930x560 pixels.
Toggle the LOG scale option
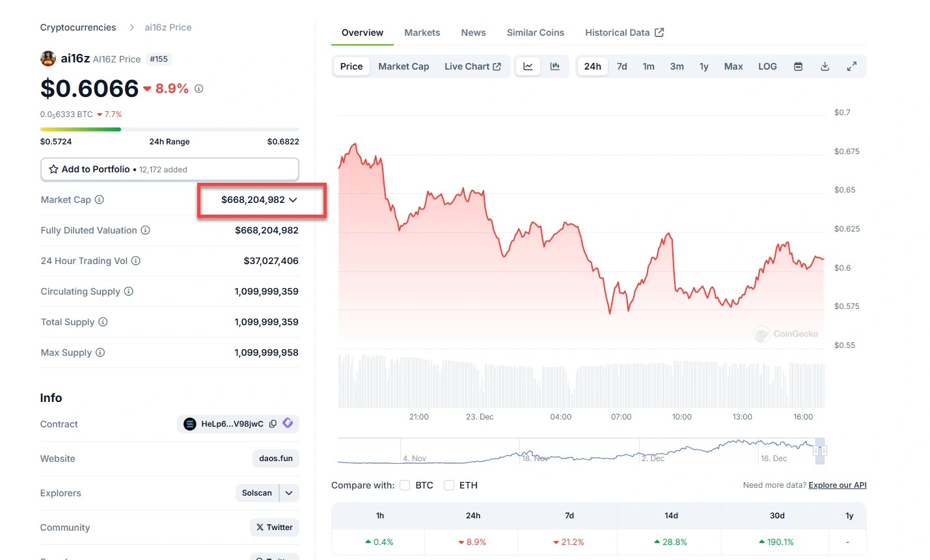pyautogui.click(x=767, y=66)
